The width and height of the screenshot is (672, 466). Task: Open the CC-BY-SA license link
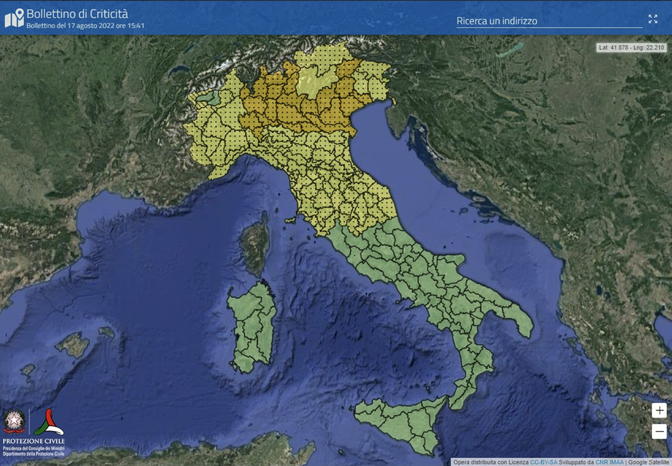[543, 462]
